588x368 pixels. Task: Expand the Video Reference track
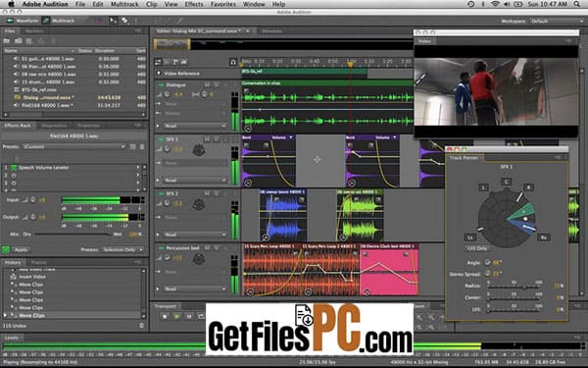point(159,74)
